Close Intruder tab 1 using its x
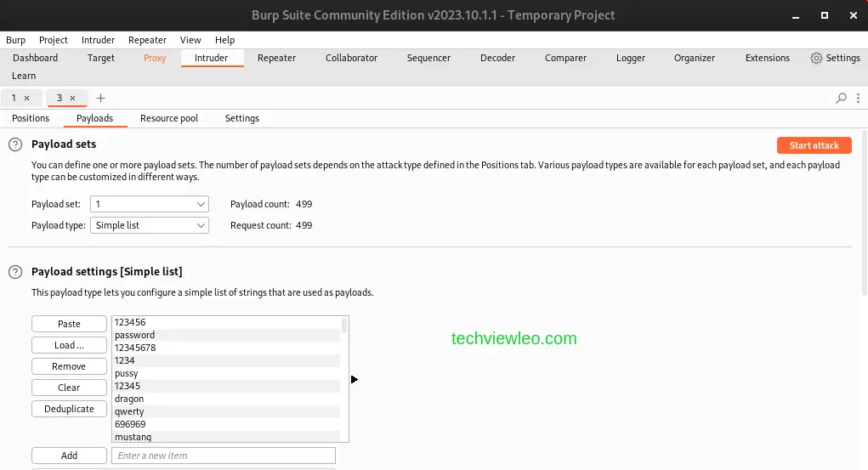The width and height of the screenshot is (868, 470). 27,99
